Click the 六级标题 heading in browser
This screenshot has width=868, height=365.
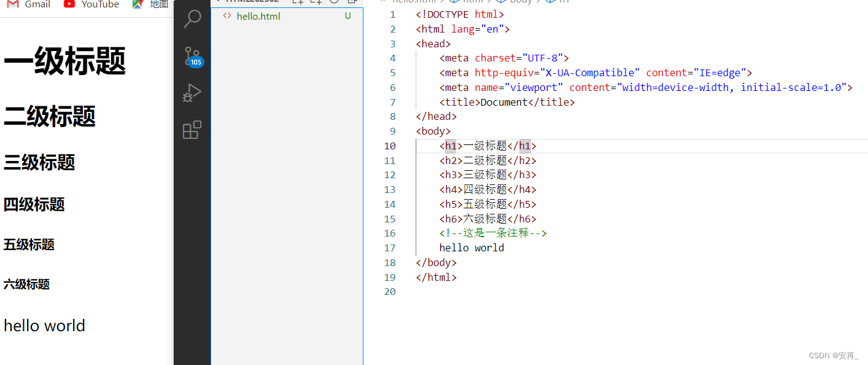tap(26, 284)
